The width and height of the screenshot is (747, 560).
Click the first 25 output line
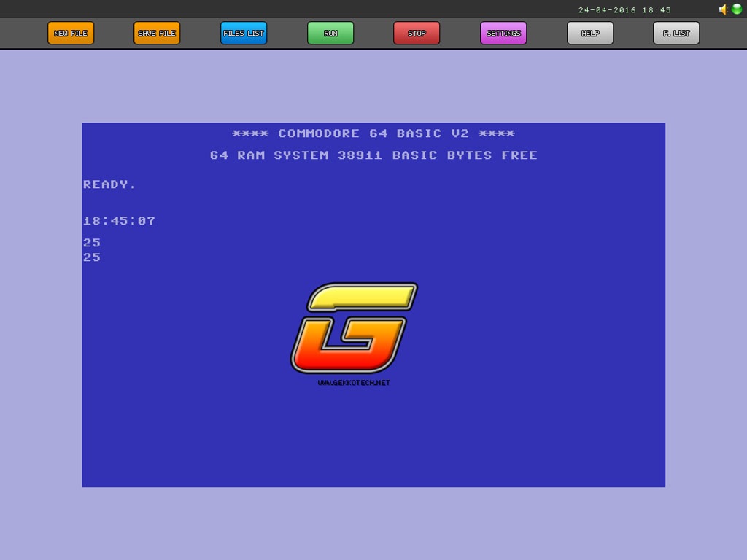coord(91,242)
